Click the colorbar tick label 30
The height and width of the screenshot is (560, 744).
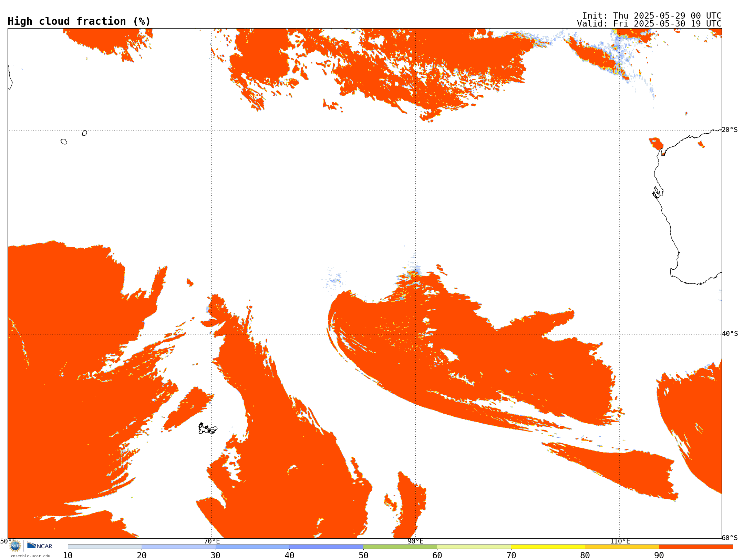[x=216, y=555]
